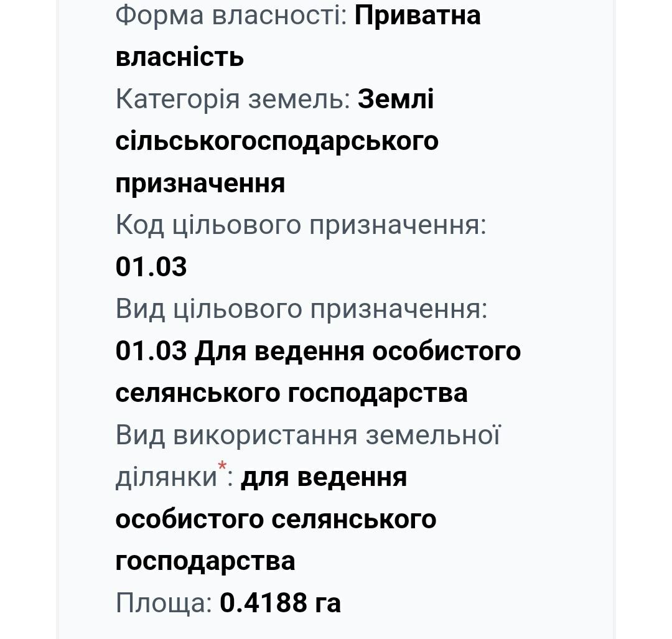672x639 pixels.
Task: Click the 'Вид цільового призначення:' label
Action: pyautogui.click(x=302, y=309)
